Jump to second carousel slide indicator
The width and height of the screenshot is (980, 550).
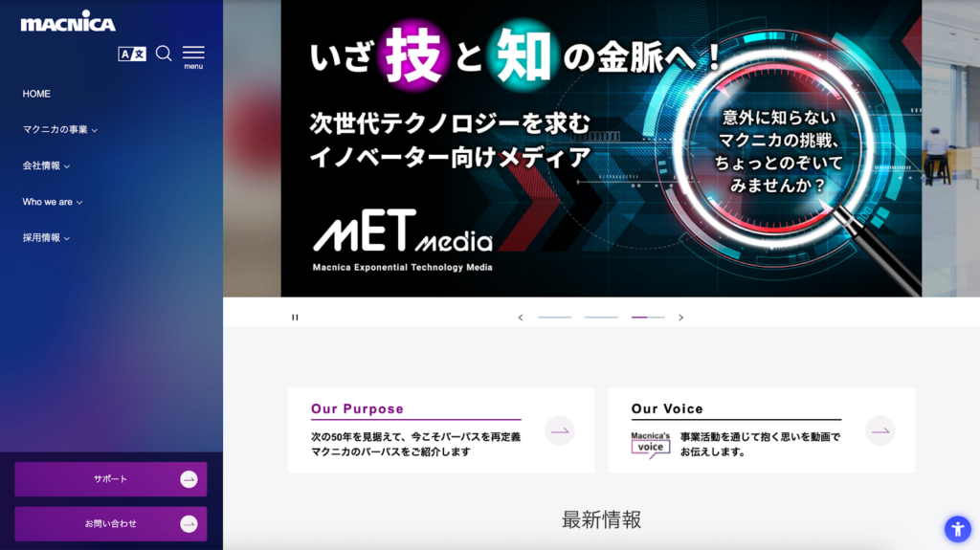601,318
